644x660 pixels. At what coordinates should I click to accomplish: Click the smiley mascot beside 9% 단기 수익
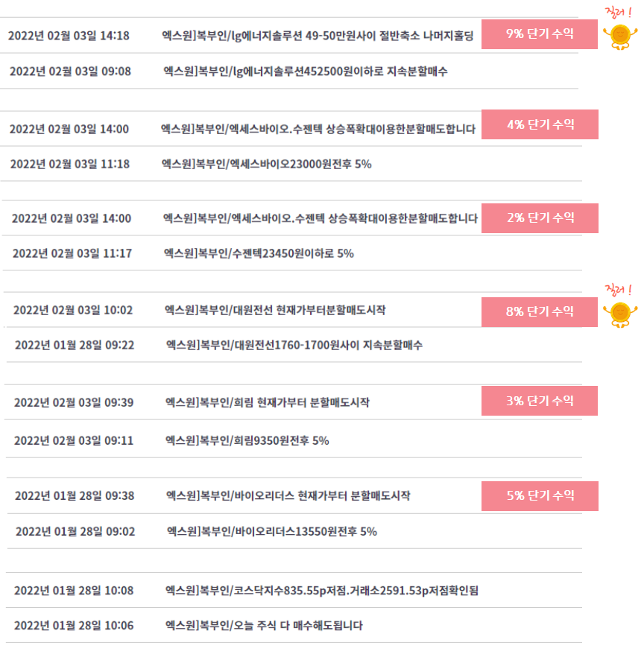[x=620, y=37]
